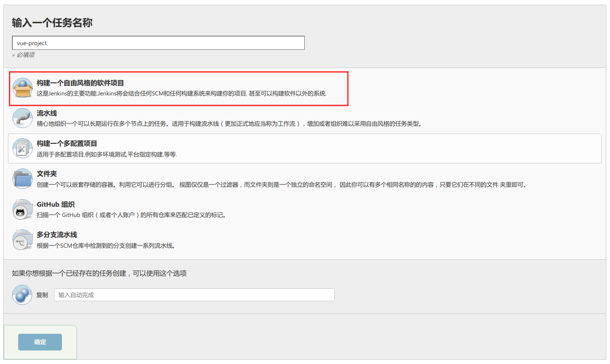Click the copy (复制) sphere icon
610x364 pixels.
(x=22, y=295)
